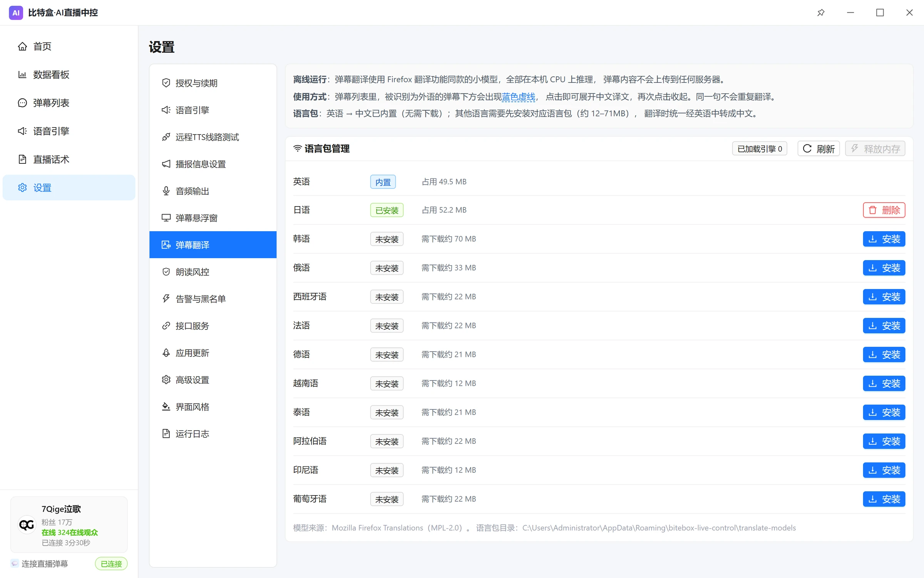This screenshot has width=924, height=578.
Task: Install the 阿拉伯语 language pack
Action: (x=884, y=441)
